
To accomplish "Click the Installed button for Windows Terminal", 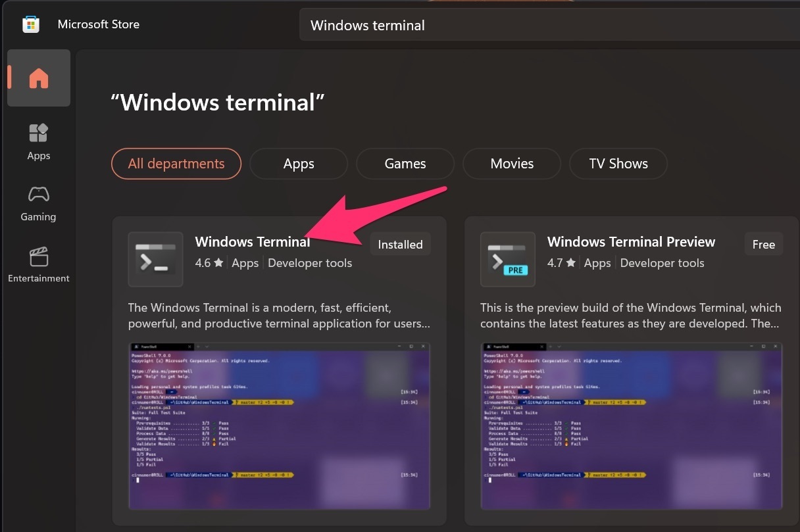I will (399, 243).
